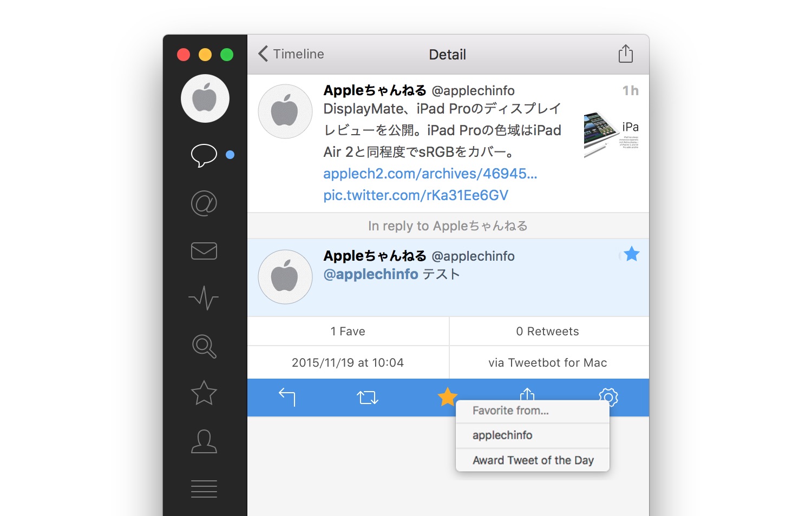Click the In reply to Appleちゃんねる header
The height and width of the screenshot is (516, 812).
[x=448, y=226]
